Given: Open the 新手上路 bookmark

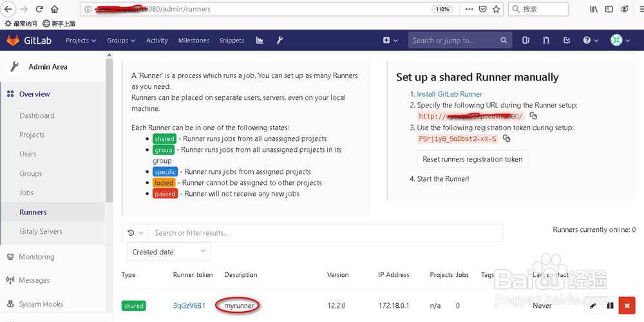Looking at the screenshot, I should tap(59, 23).
